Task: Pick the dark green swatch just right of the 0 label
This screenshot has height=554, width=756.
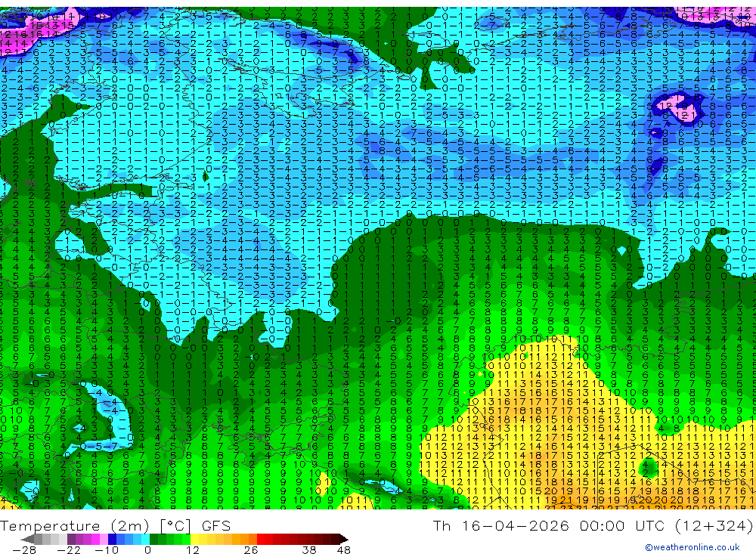Action: click(x=153, y=540)
